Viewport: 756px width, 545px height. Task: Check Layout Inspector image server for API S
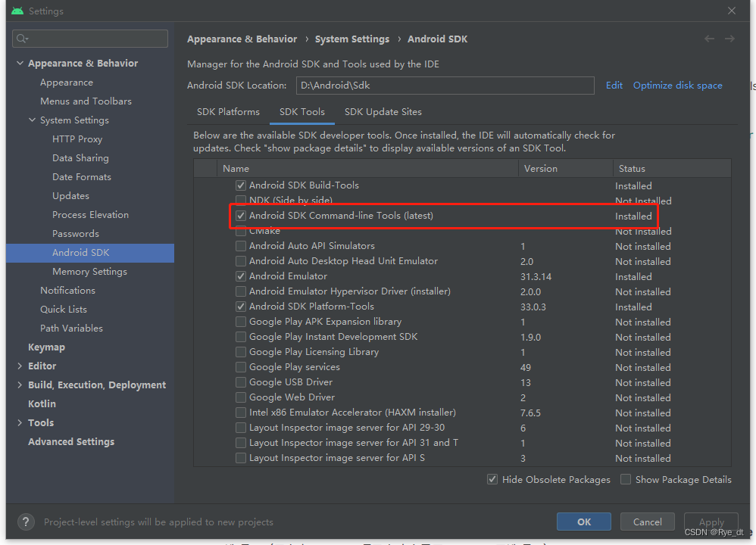tap(241, 457)
